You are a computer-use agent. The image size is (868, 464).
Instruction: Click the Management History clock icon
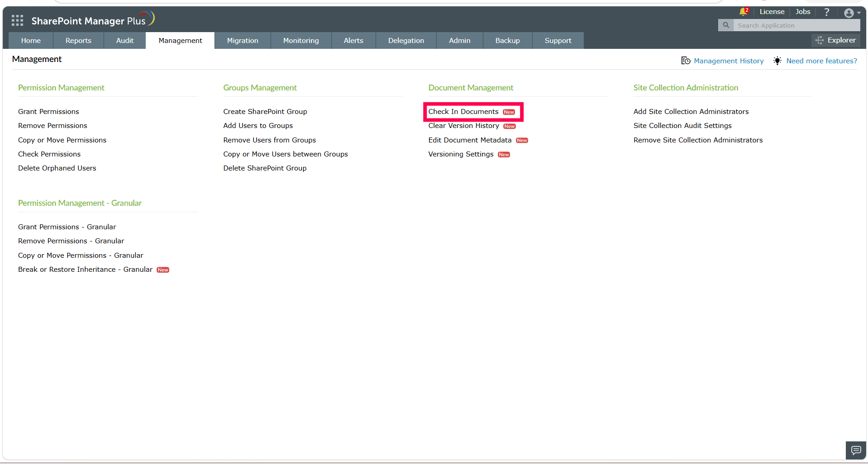tap(686, 61)
